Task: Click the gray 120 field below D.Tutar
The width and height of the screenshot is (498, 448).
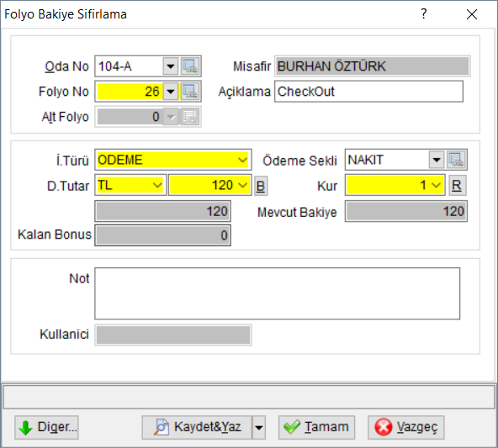Action: [x=162, y=211]
